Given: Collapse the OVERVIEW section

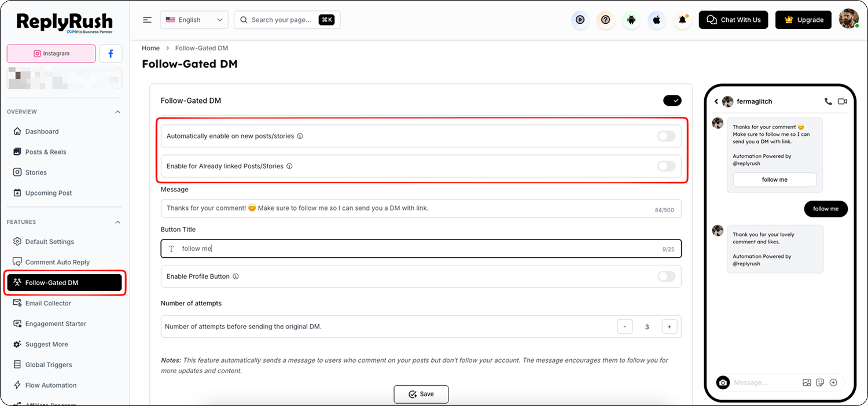Looking at the screenshot, I should pyautogui.click(x=118, y=112).
